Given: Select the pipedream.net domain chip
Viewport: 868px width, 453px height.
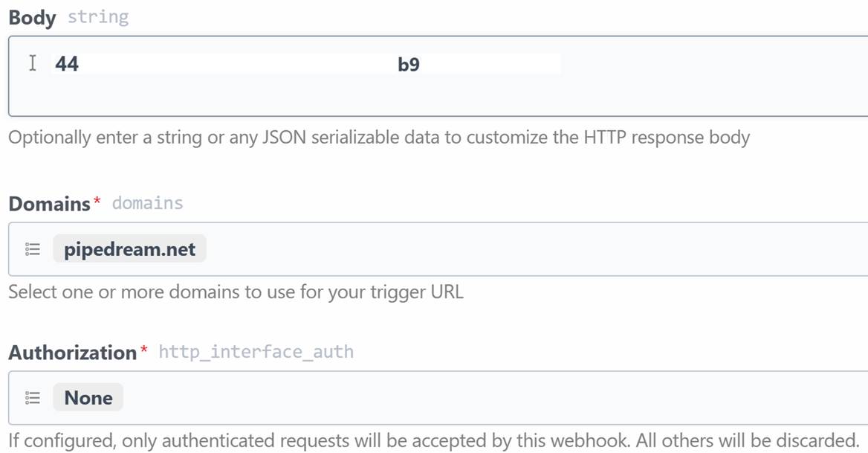Looking at the screenshot, I should click(129, 248).
